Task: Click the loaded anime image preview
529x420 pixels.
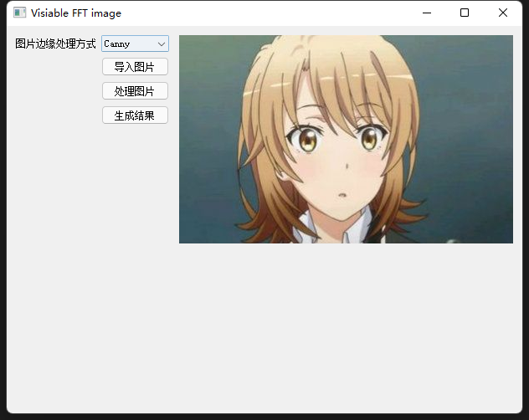Action: (x=346, y=139)
